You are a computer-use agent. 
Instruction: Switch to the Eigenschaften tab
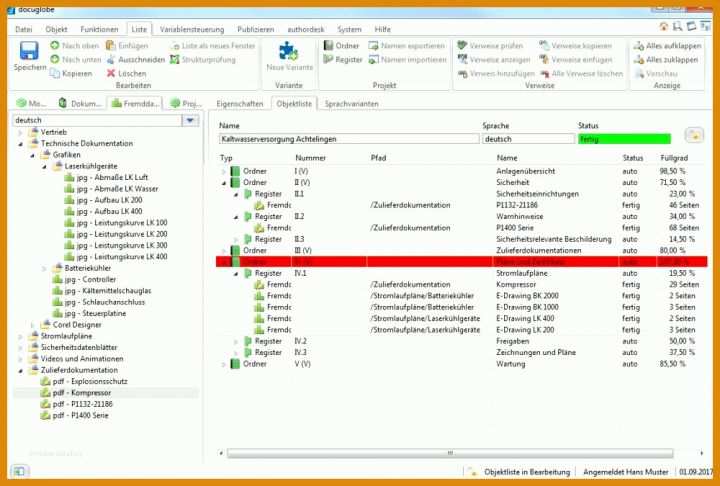240,103
